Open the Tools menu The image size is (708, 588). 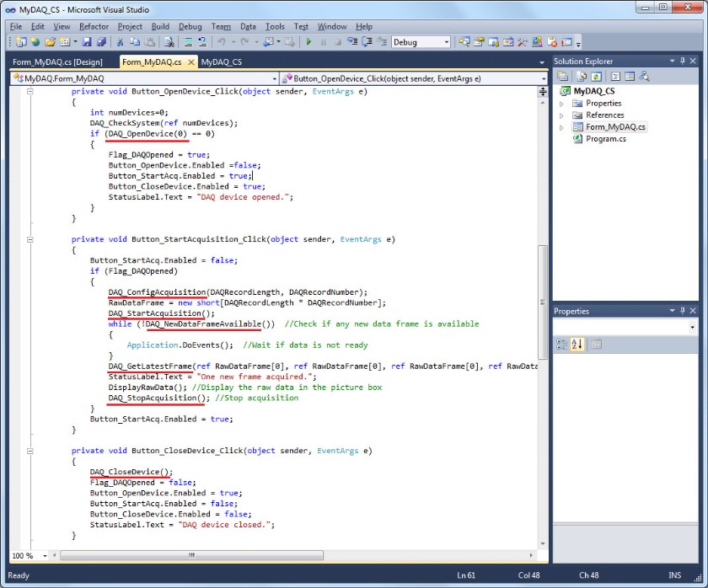pos(275,27)
